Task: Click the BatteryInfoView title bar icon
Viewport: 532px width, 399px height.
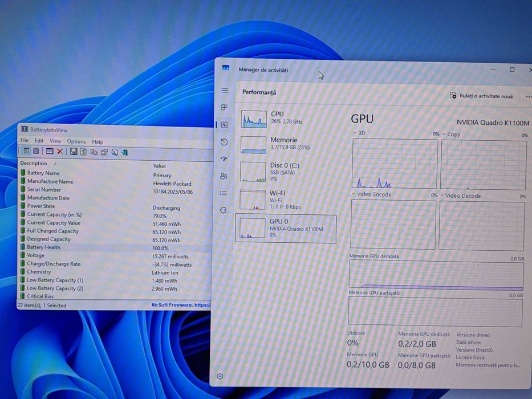Action: point(24,129)
